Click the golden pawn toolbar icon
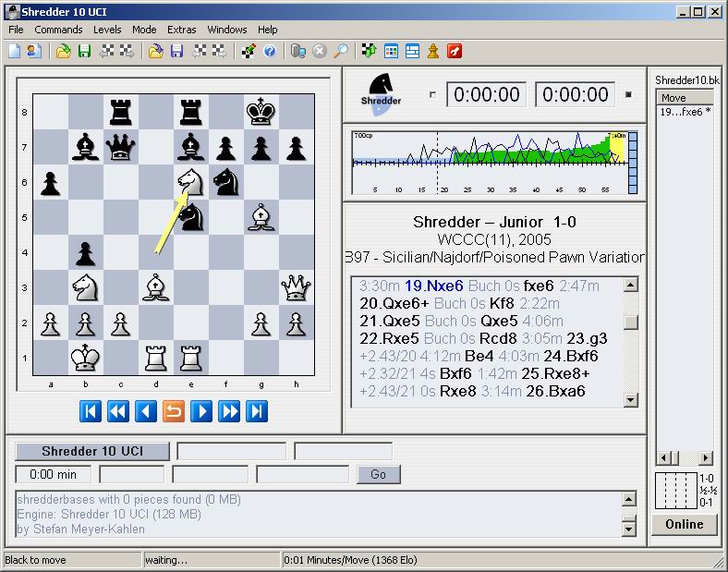The height and width of the screenshot is (572, 728). click(x=433, y=51)
